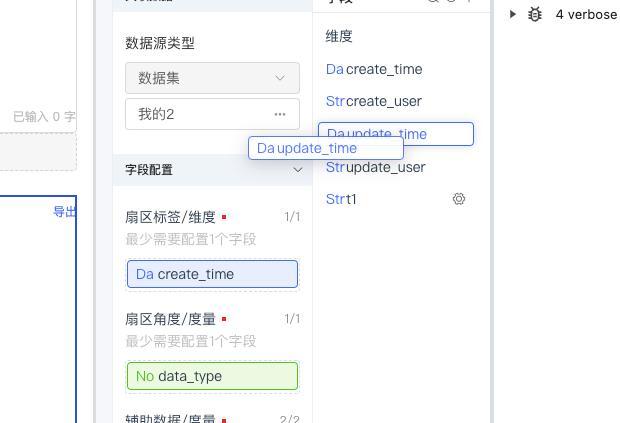Collapse the 字段配置 section chevron
The height and width of the screenshot is (423, 620).
[297, 170]
